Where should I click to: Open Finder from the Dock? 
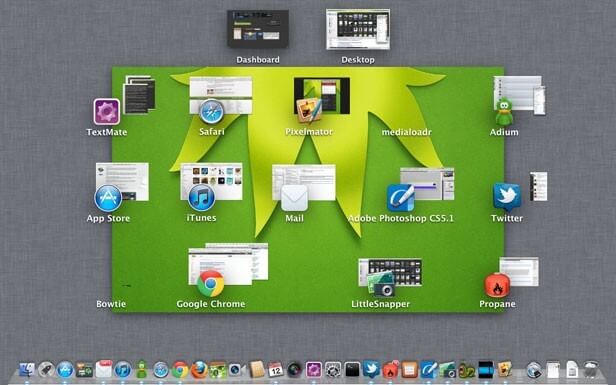point(27,370)
